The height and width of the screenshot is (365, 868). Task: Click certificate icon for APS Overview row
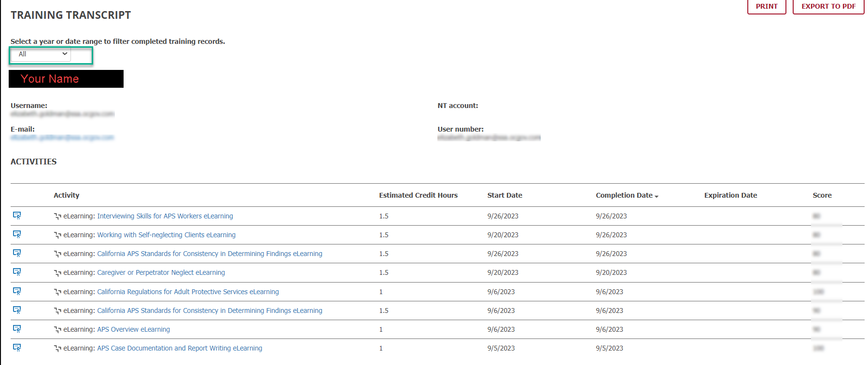point(17,329)
